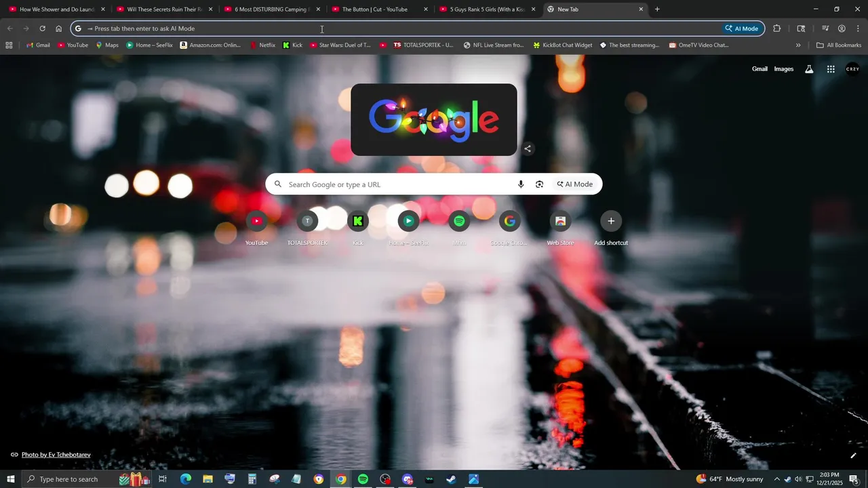Click Images link at top of page

(x=784, y=69)
